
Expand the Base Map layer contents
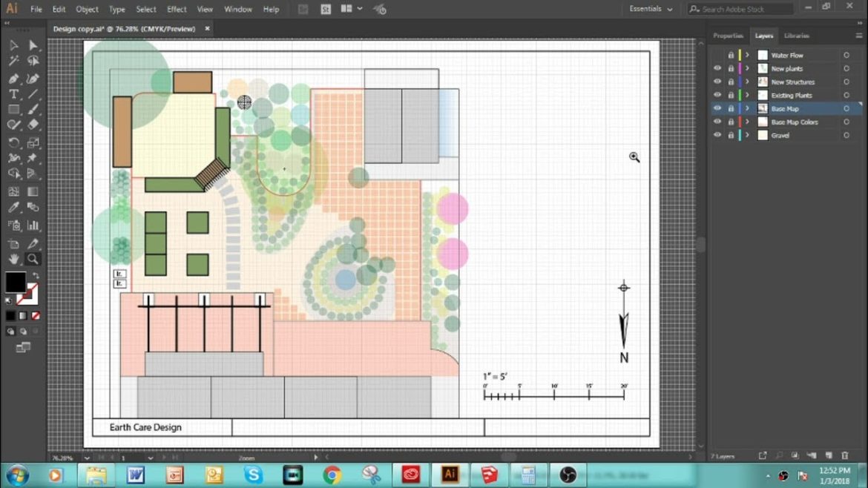[x=747, y=108]
